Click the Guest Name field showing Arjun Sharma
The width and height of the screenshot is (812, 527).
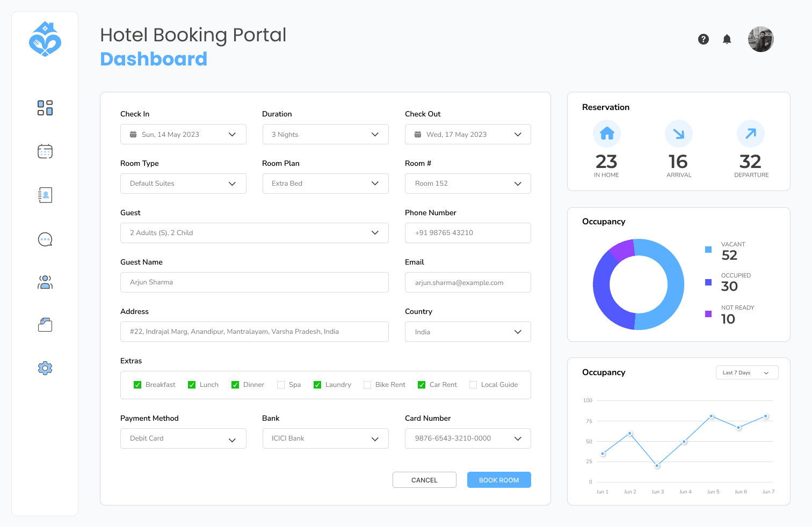point(255,282)
